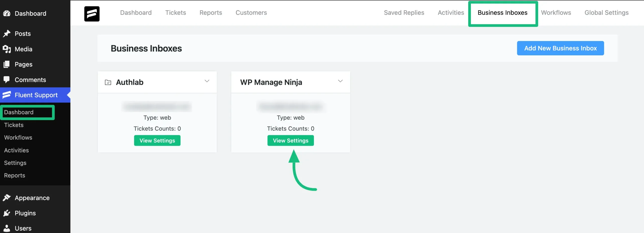Viewport: 644px width, 233px height.
Task: Click the Pages icon in sidebar
Action: [7, 64]
